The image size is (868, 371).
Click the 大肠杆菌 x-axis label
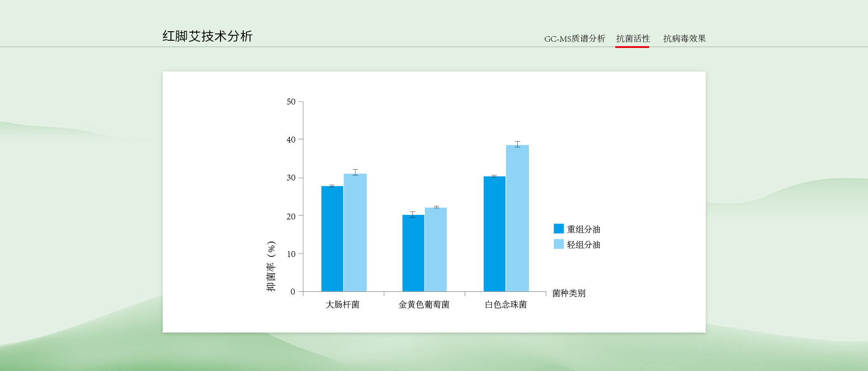tap(342, 304)
